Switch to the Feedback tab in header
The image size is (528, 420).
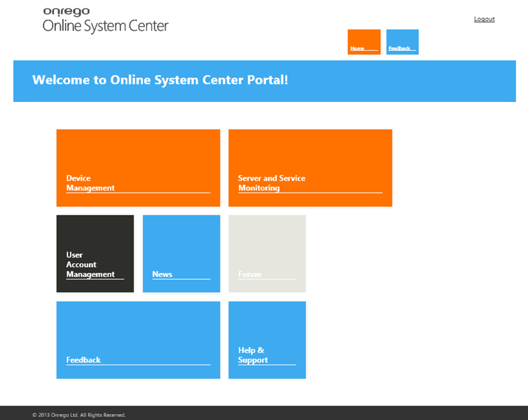pyautogui.click(x=402, y=42)
